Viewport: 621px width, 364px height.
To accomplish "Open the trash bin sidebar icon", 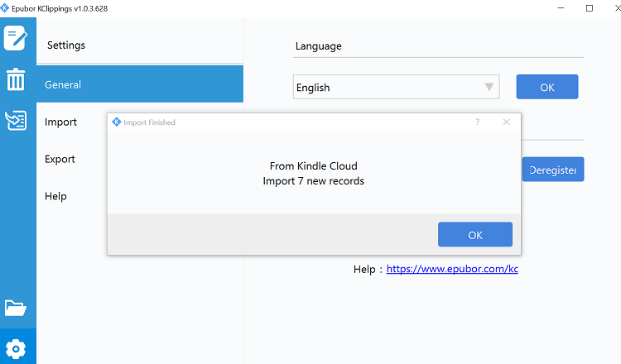I will tap(16, 79).
